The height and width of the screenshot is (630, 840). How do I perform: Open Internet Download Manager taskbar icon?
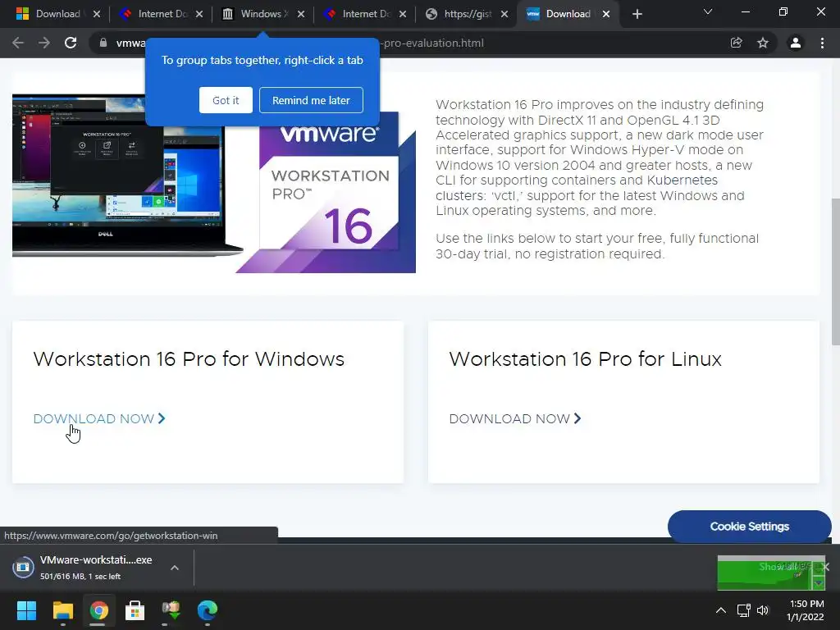coord(171,610)
